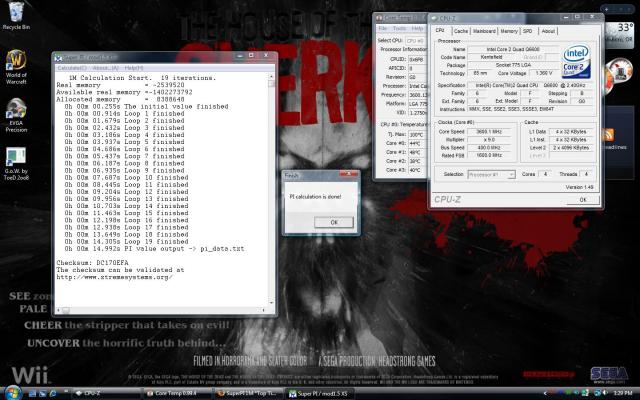Click the Core Temp taskbar button
Image resolution: width=640 pixels, height=400 pixels.
177,394
